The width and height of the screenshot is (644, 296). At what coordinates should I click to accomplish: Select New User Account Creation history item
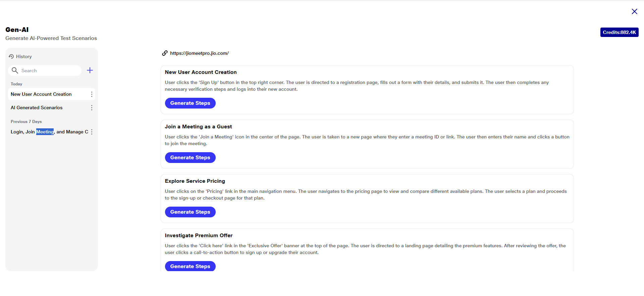pos(41,94)
